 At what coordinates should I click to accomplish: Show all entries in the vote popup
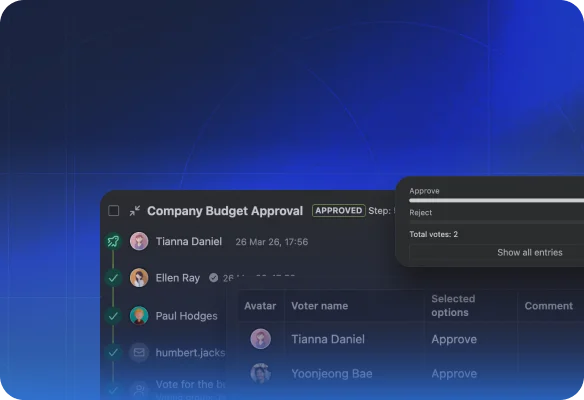[530, 253]
